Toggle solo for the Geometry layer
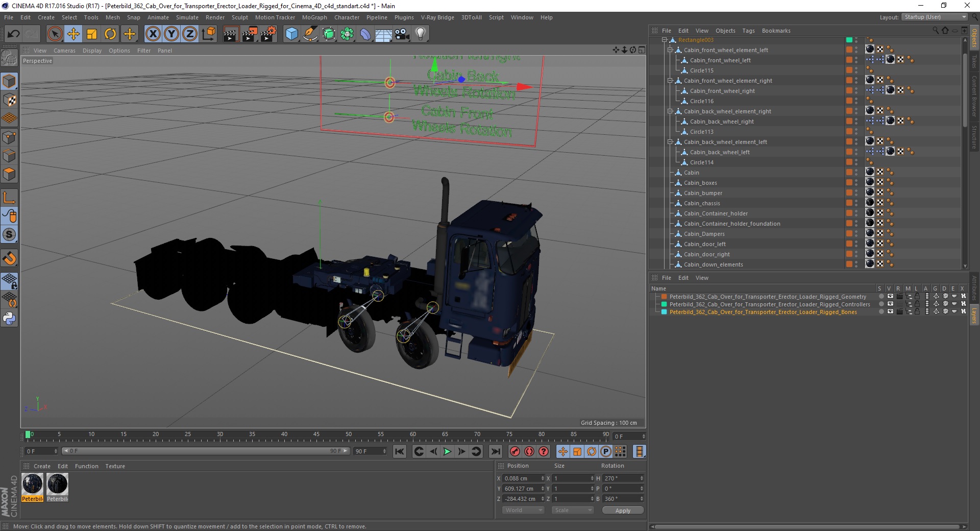Viewport: 980px width, 531px height. click(881, 297)
